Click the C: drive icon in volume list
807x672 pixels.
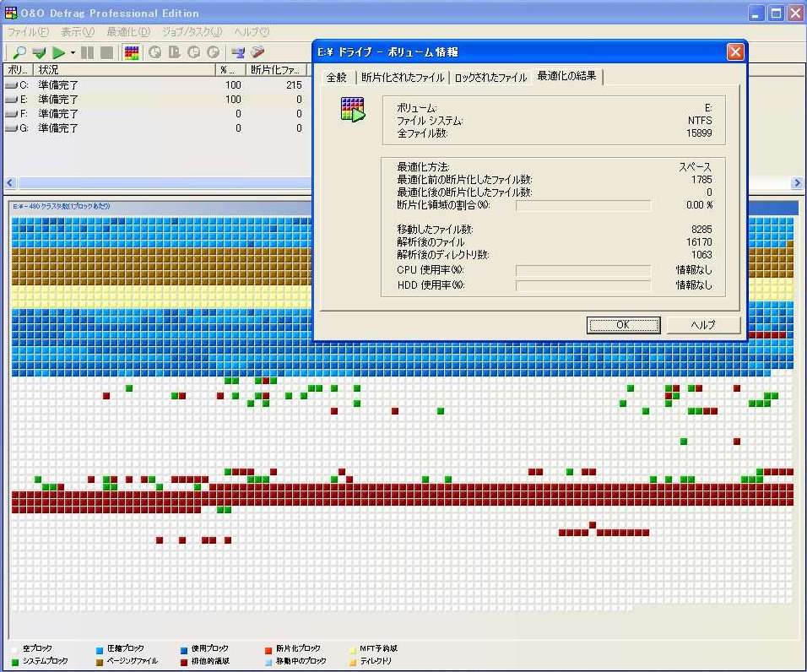pyautogui.click(x=11, y=85)
